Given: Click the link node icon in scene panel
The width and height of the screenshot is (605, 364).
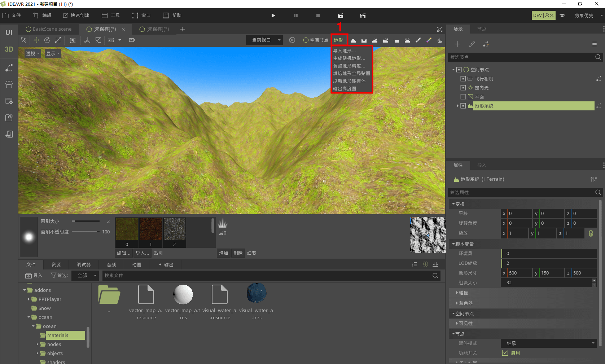Looking at the screenshot, I should coord(472,44).
